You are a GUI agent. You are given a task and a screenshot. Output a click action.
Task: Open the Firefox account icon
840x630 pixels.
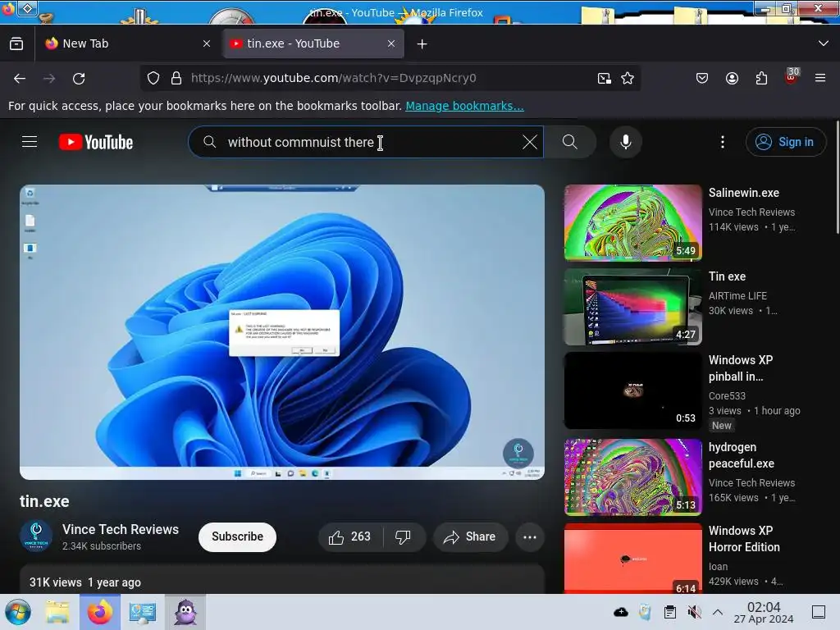732,78
